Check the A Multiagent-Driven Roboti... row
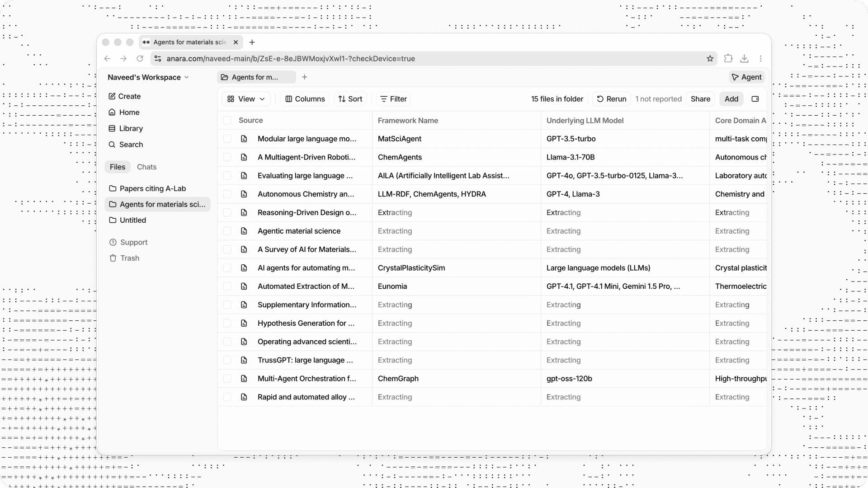This screenshot has height=488, width=868. pos(227,157)
